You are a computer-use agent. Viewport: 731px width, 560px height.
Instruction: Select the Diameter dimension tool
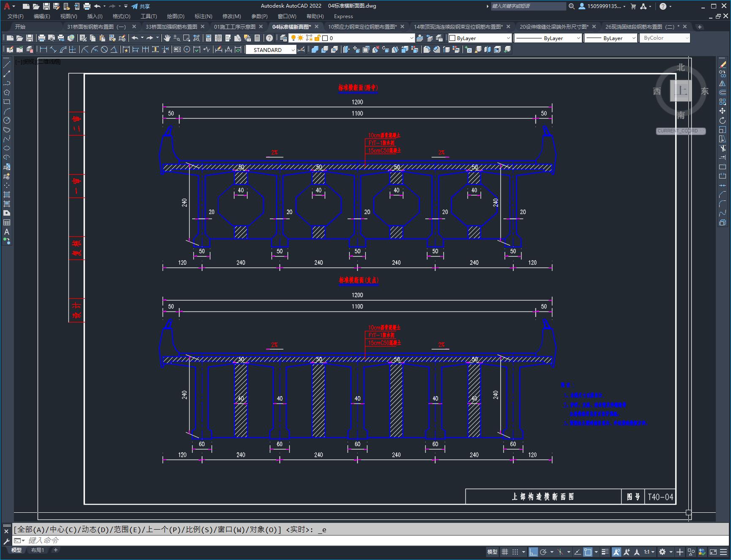pyautogui.click(x=104, y=49)
